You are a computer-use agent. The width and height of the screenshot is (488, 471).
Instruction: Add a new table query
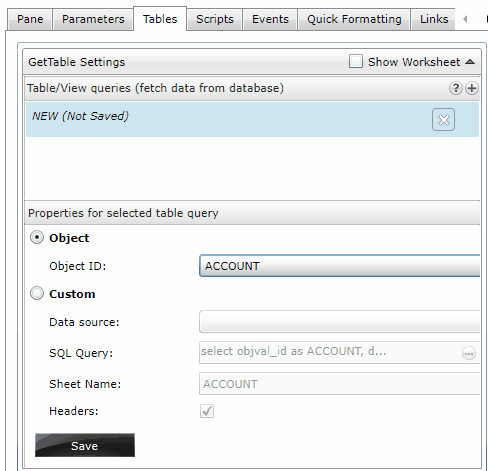472,88
